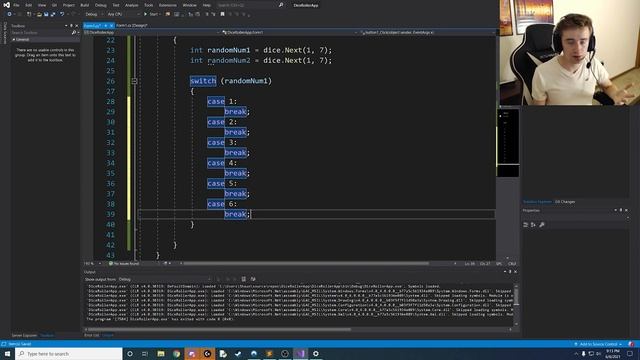The image size is (640, 360).
Task: Click the Clear All output icon
Action: [x=244, y=279]
